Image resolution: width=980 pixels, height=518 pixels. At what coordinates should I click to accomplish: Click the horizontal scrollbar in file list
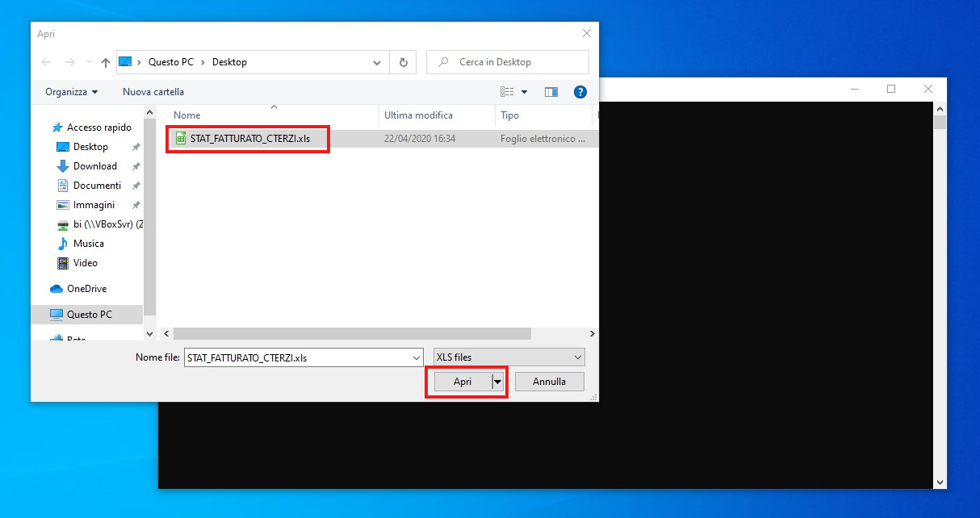(x=352, y=333)
